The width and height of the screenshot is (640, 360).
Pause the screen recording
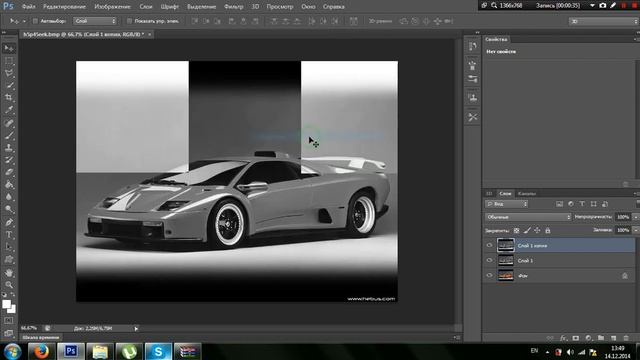tap(624, 6)
